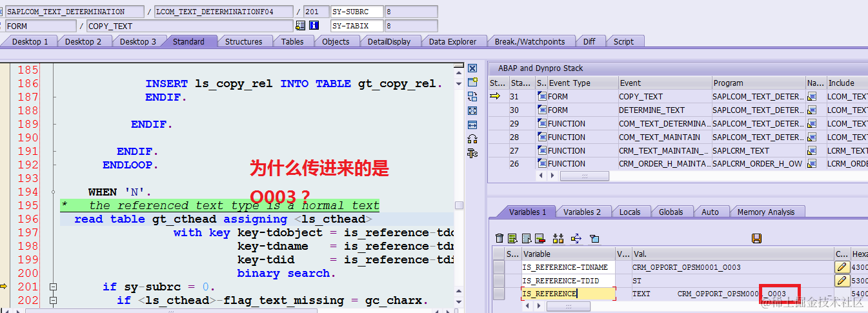Click the SY-SUBRC value field
This screenshot has width=868, height=313.
click(411, 12)
